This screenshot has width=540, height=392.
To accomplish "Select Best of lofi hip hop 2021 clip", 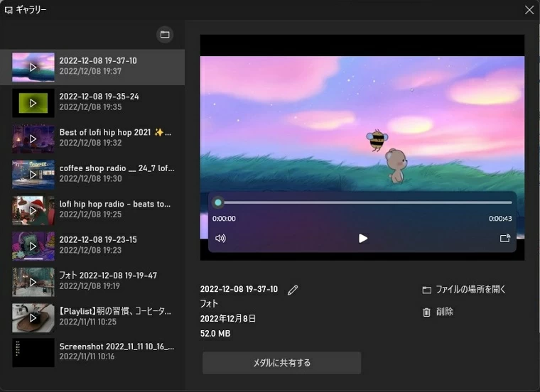I will pos(92,138).
